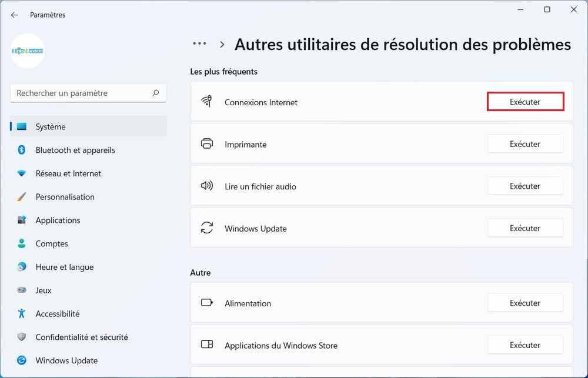Click the Applications sidebar icon
This screenshot has width=588, height=378.
point(22,220)
